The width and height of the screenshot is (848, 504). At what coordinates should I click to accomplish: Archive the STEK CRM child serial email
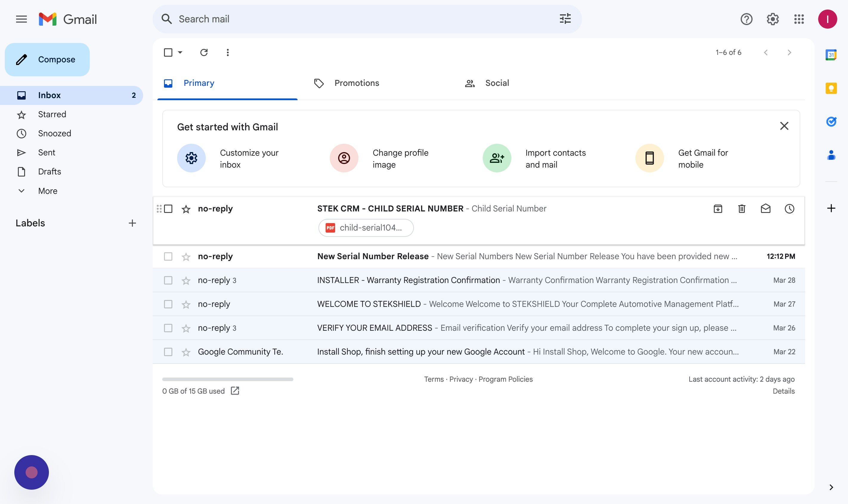pos(718,208)
